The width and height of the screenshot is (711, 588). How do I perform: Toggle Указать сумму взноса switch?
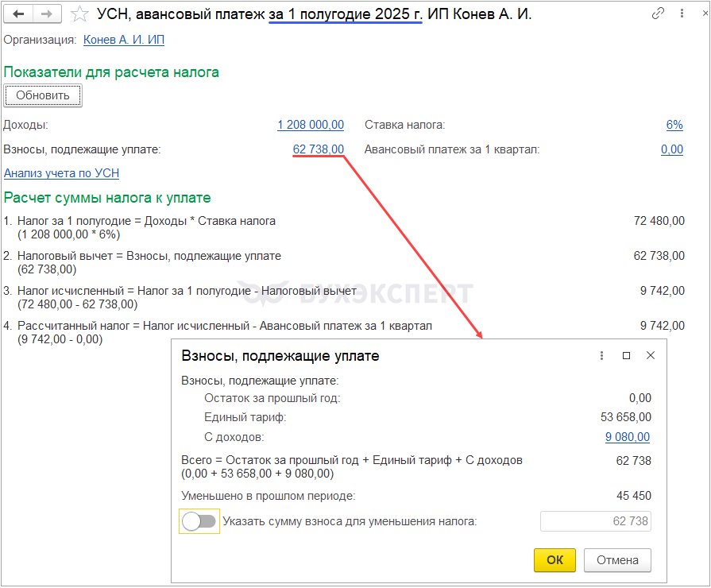(x=199, y=521)
